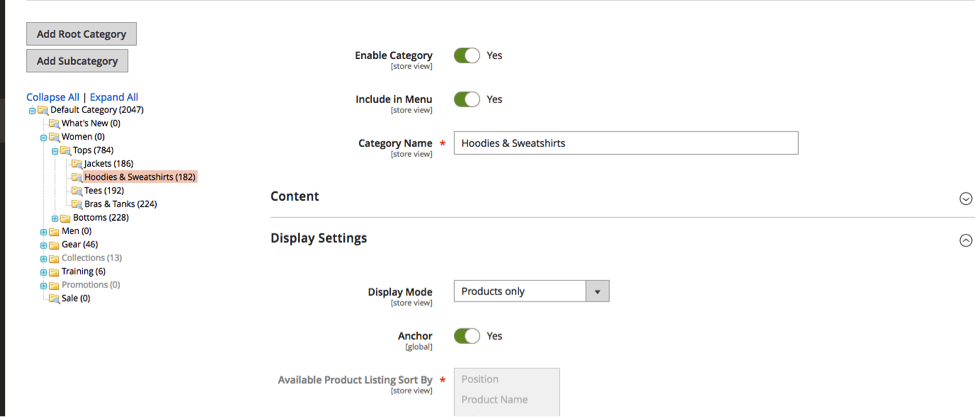Viewport: 975px width, 417px height.
Task: Click the Default Category folder icon
Action: (43, 110)
